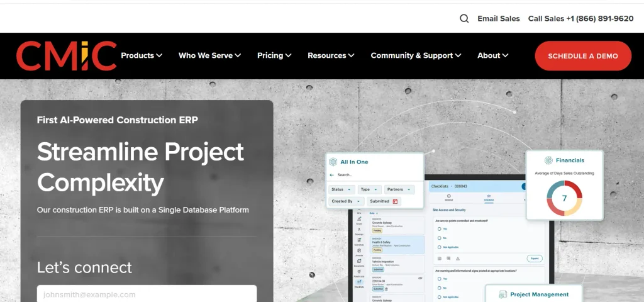This screenshot has height=302, width=644.
Task: Click the warning triangle icon under first question
Action: pos(458,259)
